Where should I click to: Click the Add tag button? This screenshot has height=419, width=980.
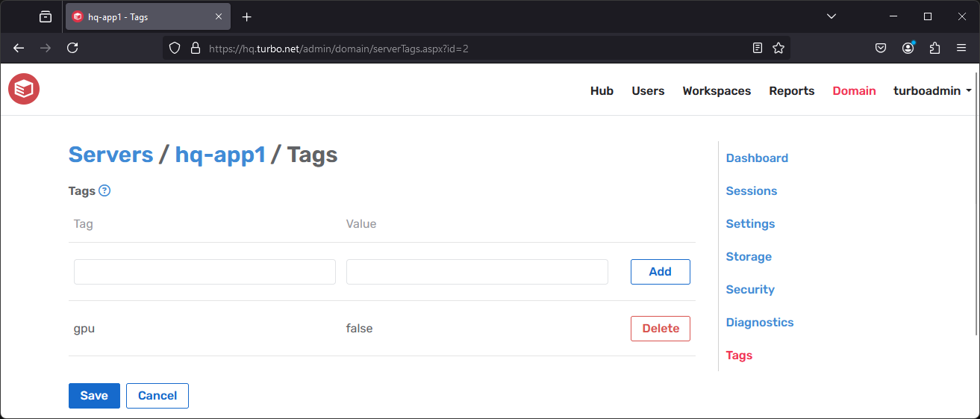pyautogui.click(x=660, y=272)
